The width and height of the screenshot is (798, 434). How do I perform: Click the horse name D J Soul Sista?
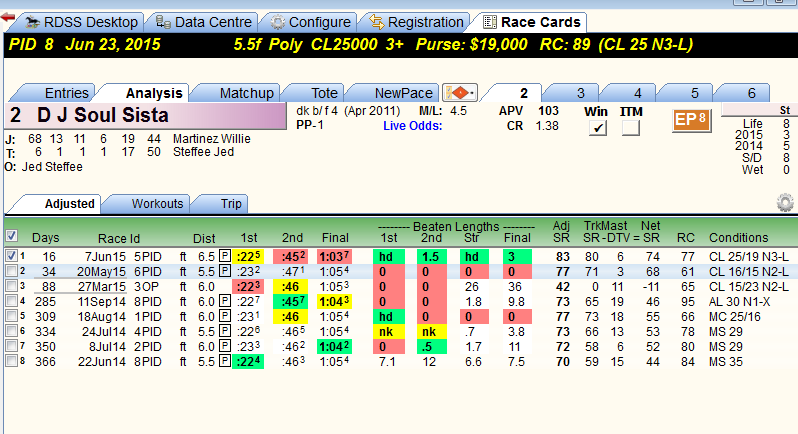(102, 115)
